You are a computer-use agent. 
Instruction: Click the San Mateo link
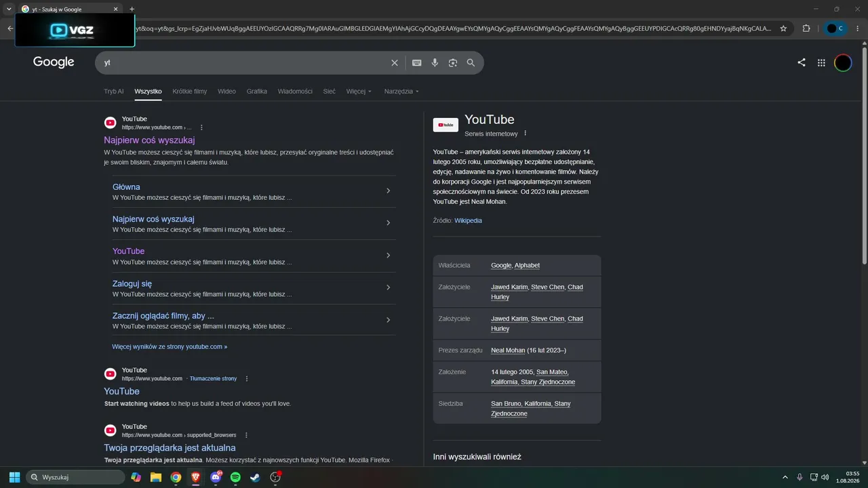tap(552, 372)
